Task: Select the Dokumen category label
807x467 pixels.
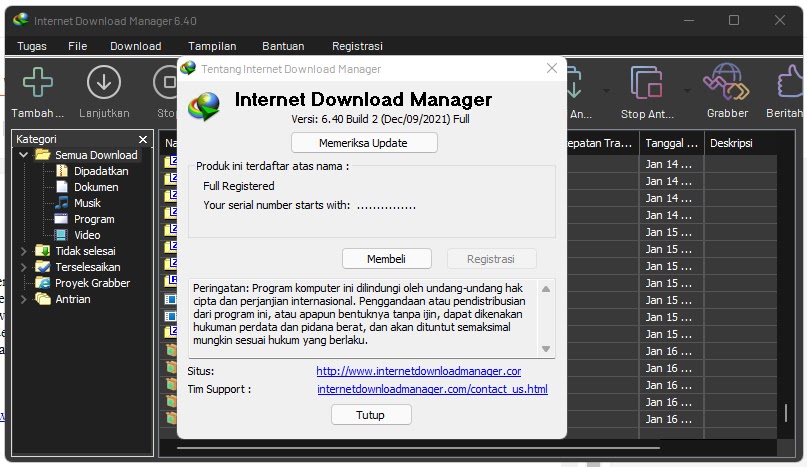Action: [x=96, y=187]
